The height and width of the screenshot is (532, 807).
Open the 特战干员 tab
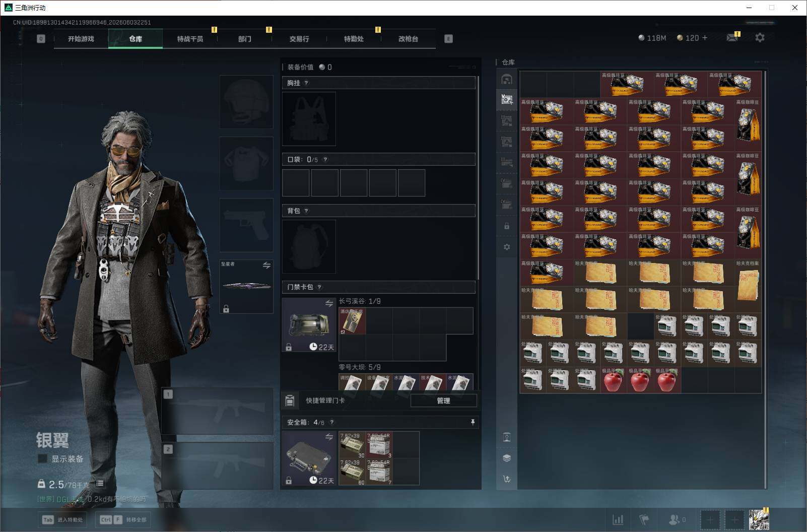click(190, 39)
